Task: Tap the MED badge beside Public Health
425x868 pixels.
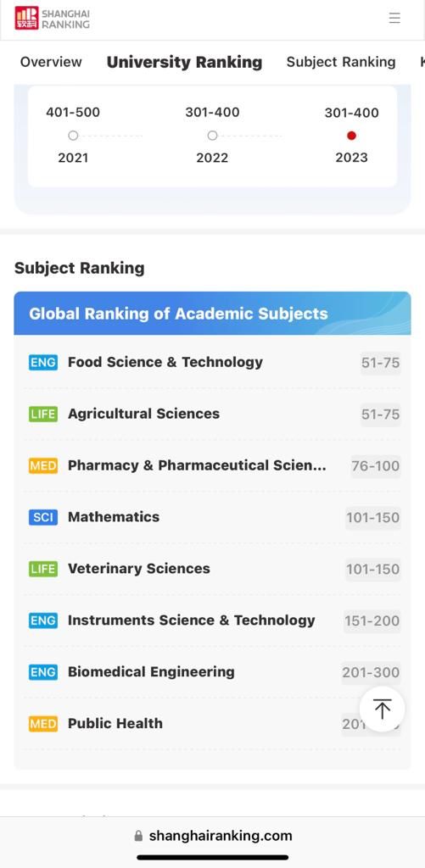Action: (43, 724)
